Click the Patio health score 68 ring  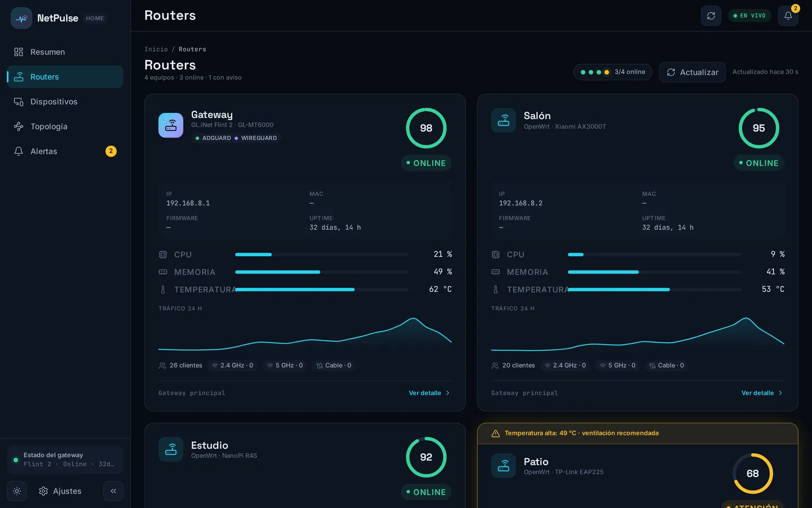point(753,474)
